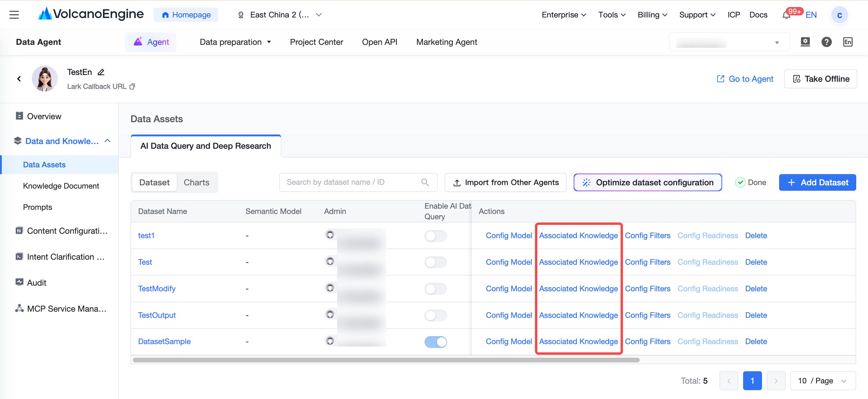The image size is (868, 399).
Task: Open Project Center in the top menu
Action: coord(316,42)
